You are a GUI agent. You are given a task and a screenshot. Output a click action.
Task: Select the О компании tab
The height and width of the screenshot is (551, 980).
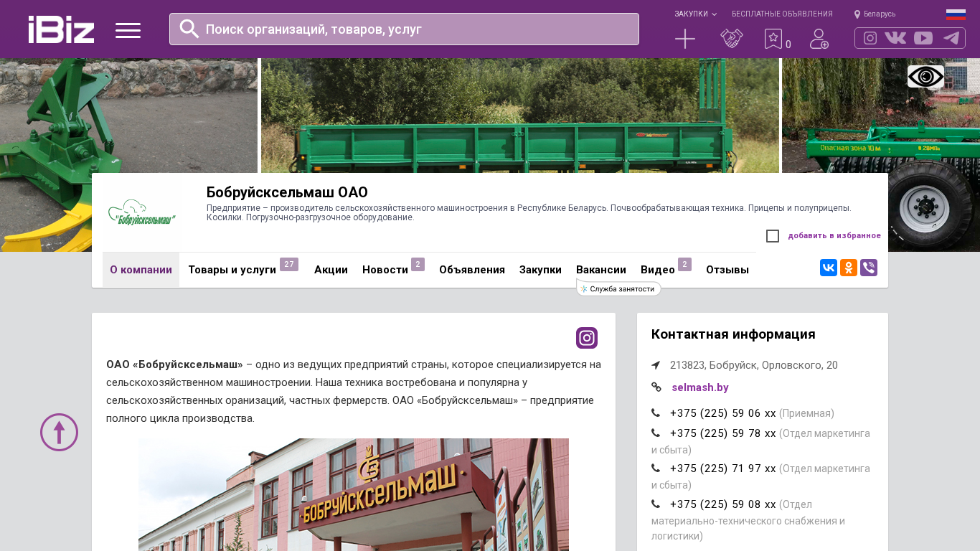tap(141, 270)
